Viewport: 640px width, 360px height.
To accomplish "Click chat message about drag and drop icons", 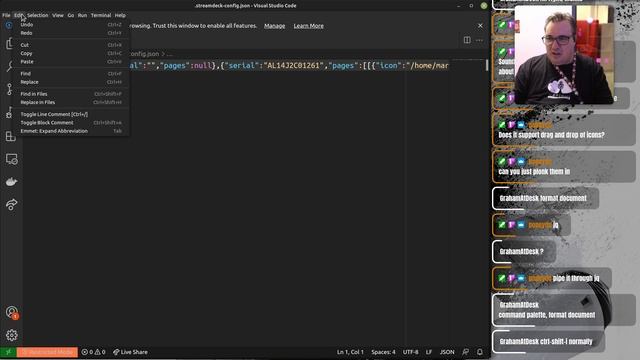I will (x=564, y=130).
